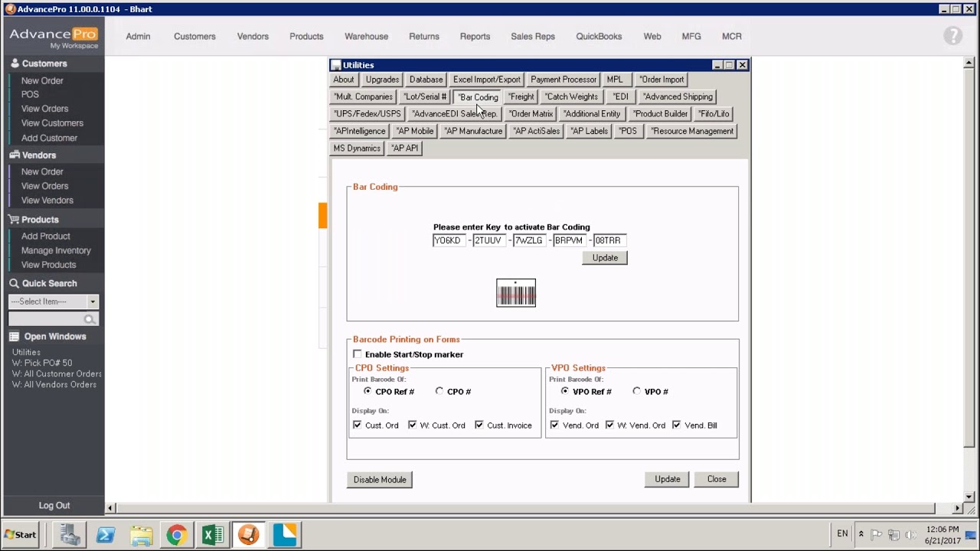980x551 pixels.
Task: Click the Quick Search magnifier heading icon
Action: (x=14, y=283)
